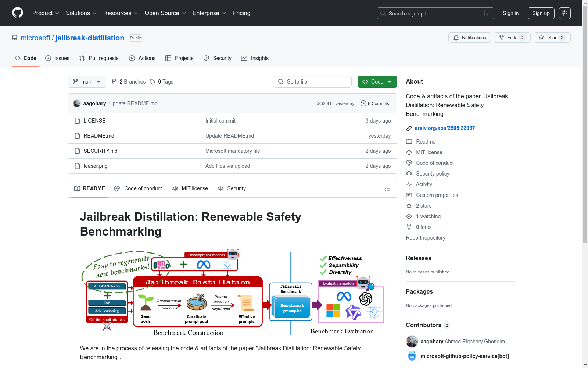Expand the Open Source menu
588x368 pixels.
165,13
